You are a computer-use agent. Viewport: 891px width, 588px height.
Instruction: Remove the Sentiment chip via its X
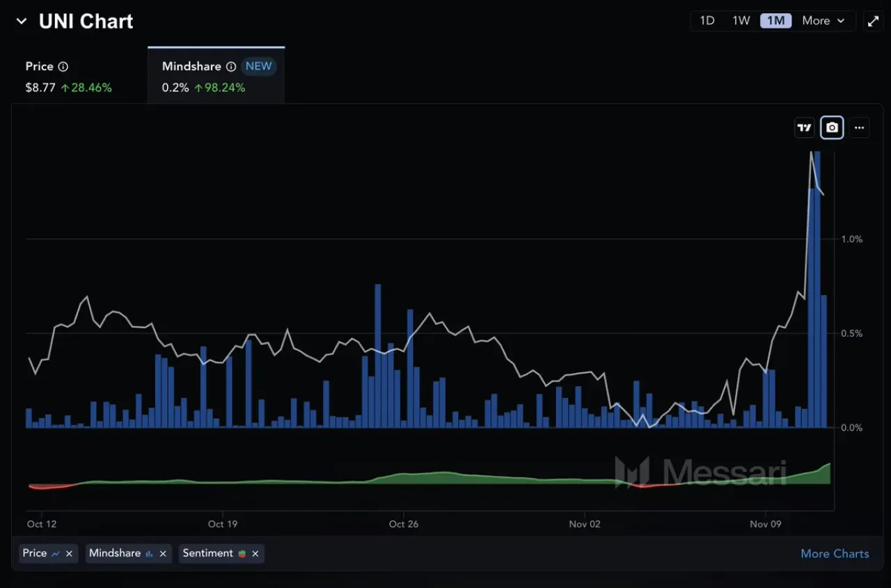(255, 554)
